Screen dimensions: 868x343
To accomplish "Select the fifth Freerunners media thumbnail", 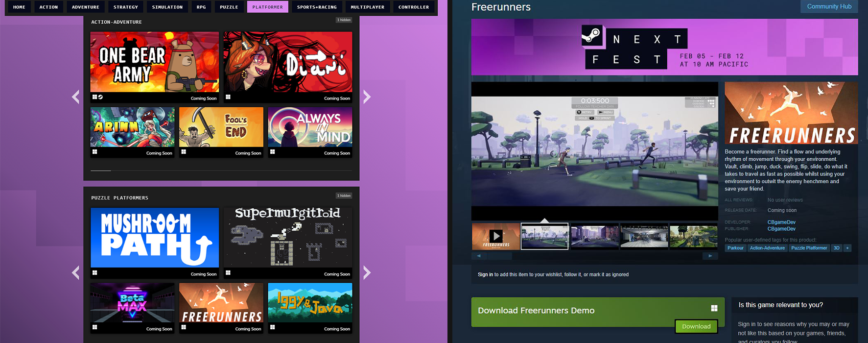I will point(694,236).
